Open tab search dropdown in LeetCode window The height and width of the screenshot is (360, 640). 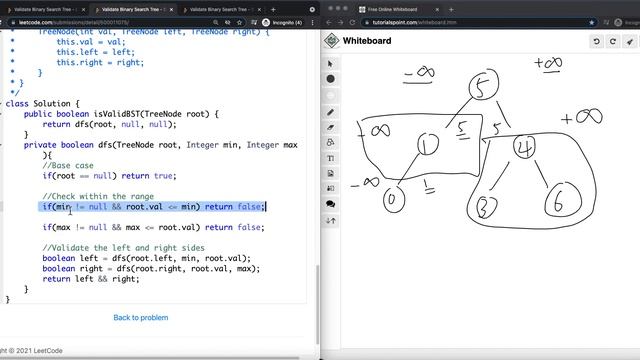point(312,9)
